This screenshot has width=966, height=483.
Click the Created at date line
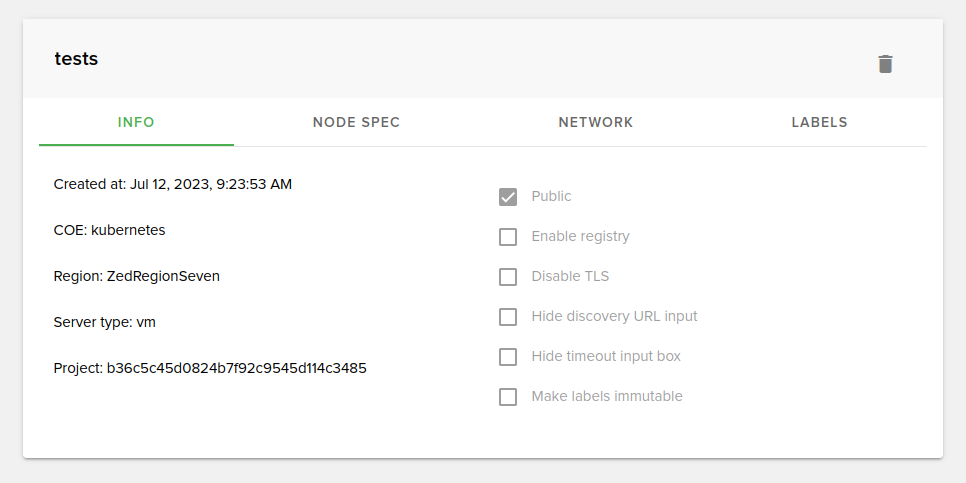173,184
